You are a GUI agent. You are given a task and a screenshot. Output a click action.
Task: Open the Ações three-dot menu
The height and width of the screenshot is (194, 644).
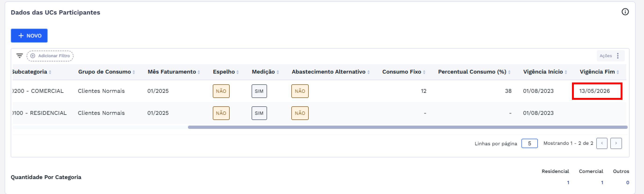[x=618, y=56]
